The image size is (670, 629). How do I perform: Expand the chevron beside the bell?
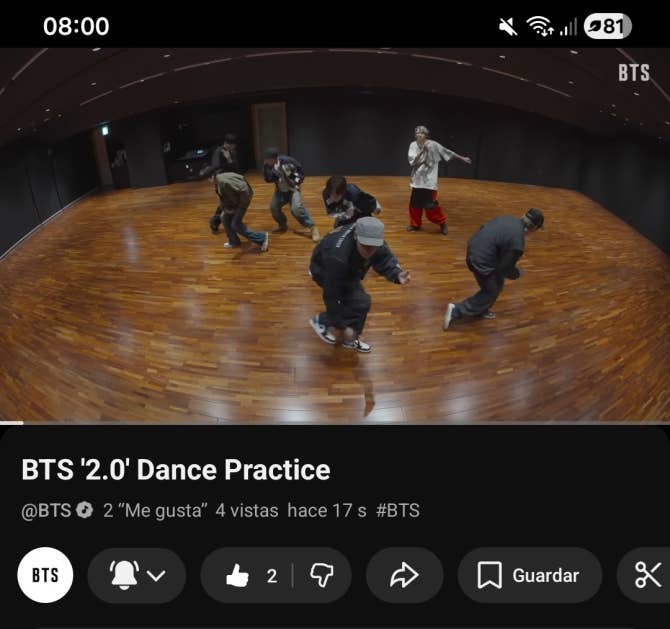[x=156, y=575]
